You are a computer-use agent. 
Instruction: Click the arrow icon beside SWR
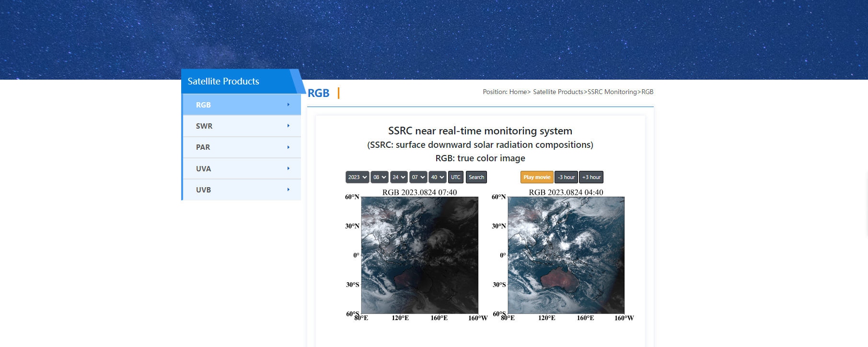coord(288,126)
